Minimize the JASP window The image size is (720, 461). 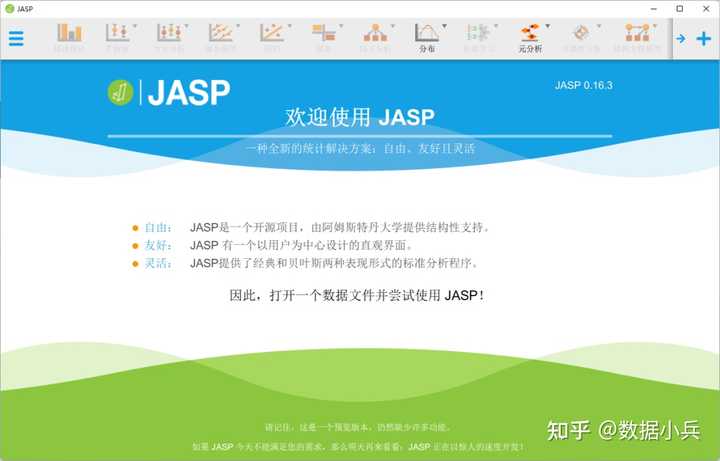click(x=654, y=9)
